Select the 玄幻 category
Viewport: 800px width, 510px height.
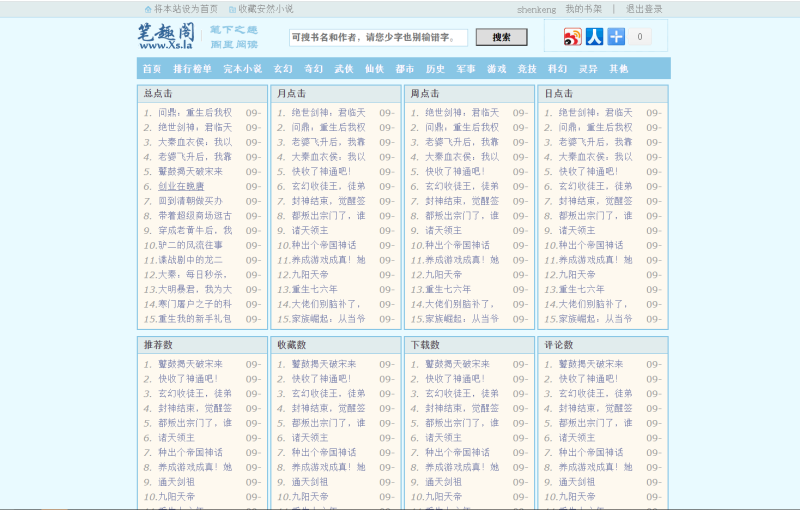click(x=283, y=69)
